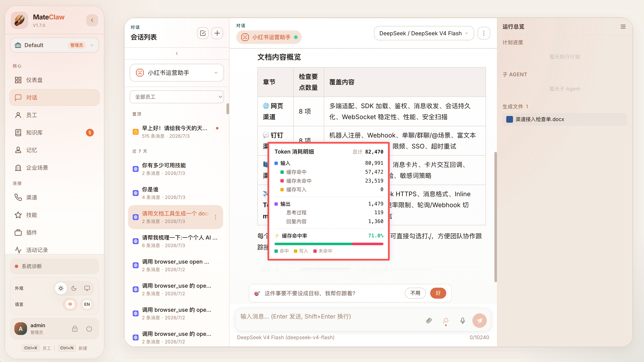
Task: Open the DeepSeek V4 Flash model dropdown
Action: coord(424,33)
